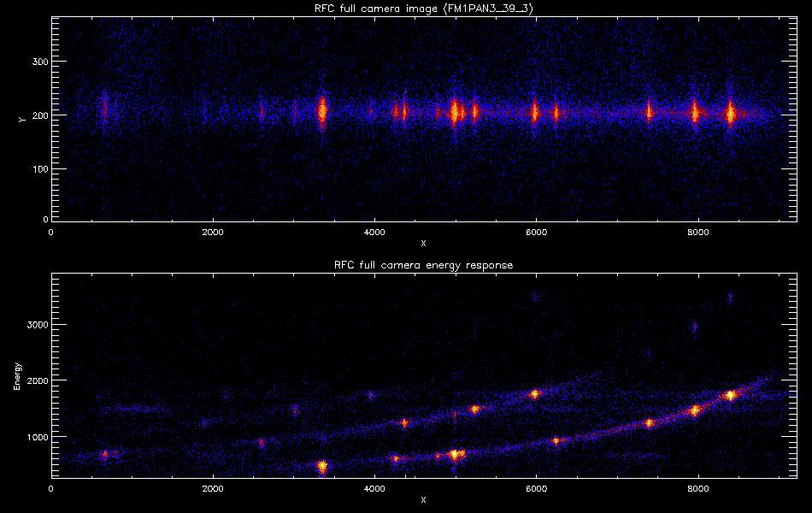
Task: Click bright spot near X=8400 in energy plot
Action: click(730, 395)
